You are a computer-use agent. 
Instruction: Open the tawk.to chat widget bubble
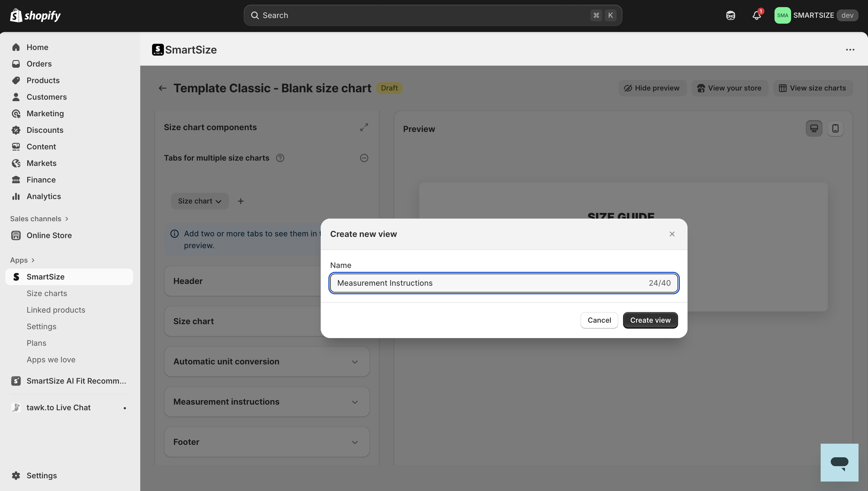pyautogui.click(x=839, y=462)
